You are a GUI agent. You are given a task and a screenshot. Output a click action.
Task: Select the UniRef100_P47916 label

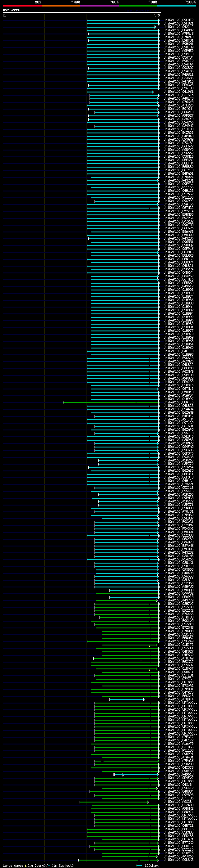pyautogui.click(x=179, y=82)
